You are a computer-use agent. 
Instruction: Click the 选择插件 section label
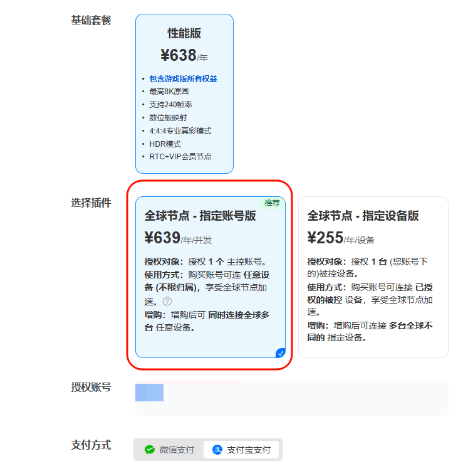point(91,203)
